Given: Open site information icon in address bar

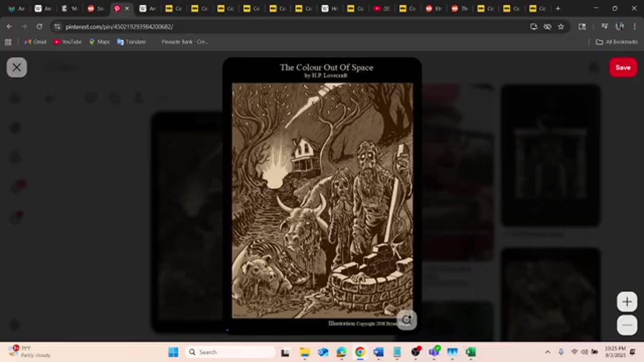Looking at the screenshot, I should tap(57, 27).
